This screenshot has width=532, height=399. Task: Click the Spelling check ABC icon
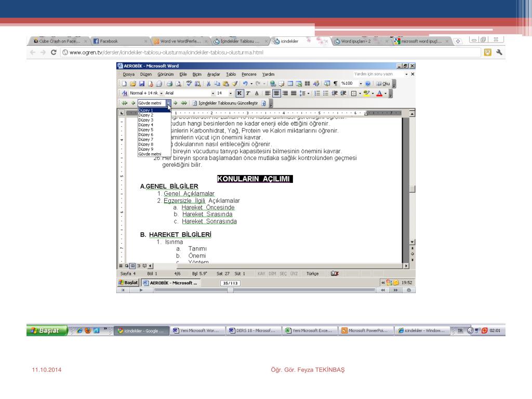pyautogui.click(x=189, y=83)
